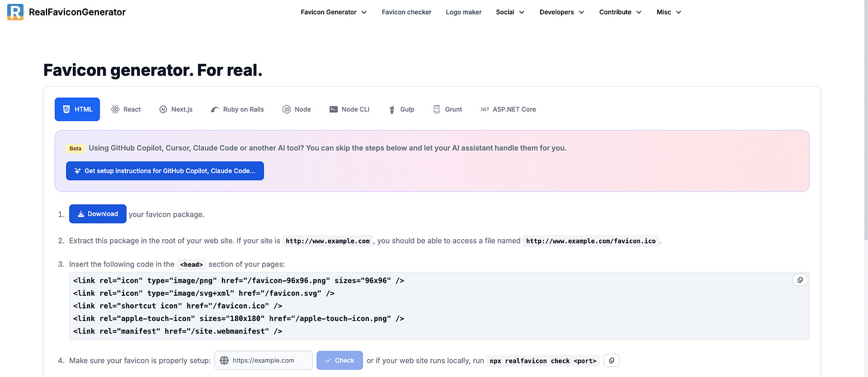The image size is (868, 377).
Task: Click the <head> code tag
Action: [x=192, y=264]
